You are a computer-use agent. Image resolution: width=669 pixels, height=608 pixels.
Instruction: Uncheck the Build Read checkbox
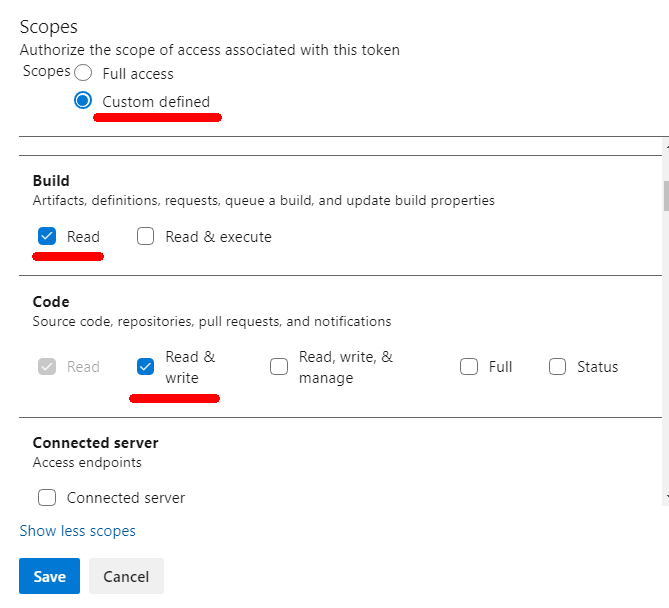pyautogui.click(x=46, y=237)
